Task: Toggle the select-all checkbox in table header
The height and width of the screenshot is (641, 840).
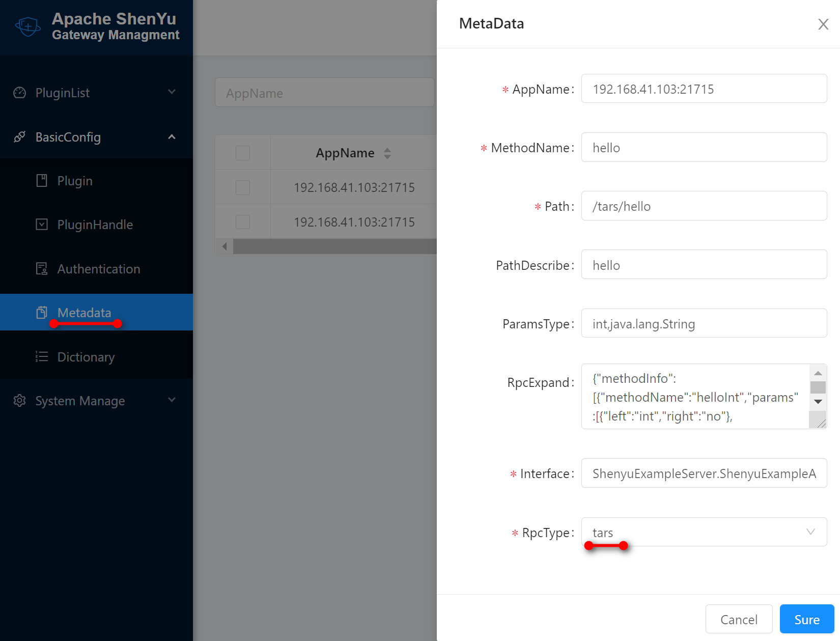Action: click(243, 153)
